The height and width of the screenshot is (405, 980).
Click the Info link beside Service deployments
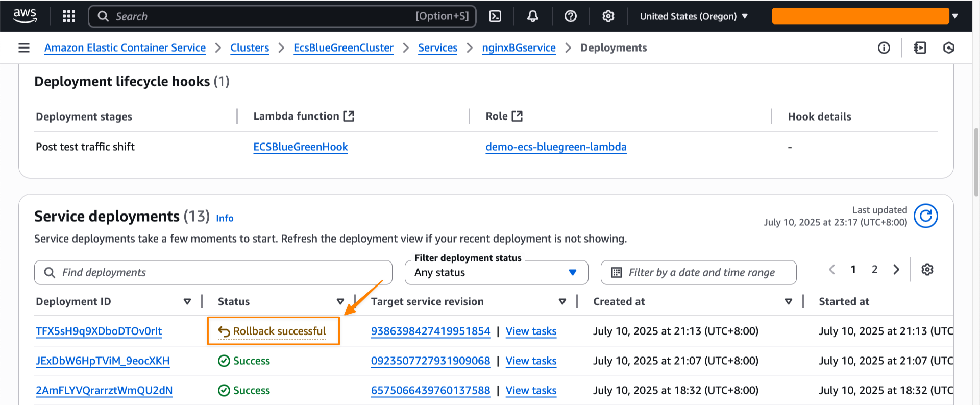pyautogui.click(x=225, y=218)
